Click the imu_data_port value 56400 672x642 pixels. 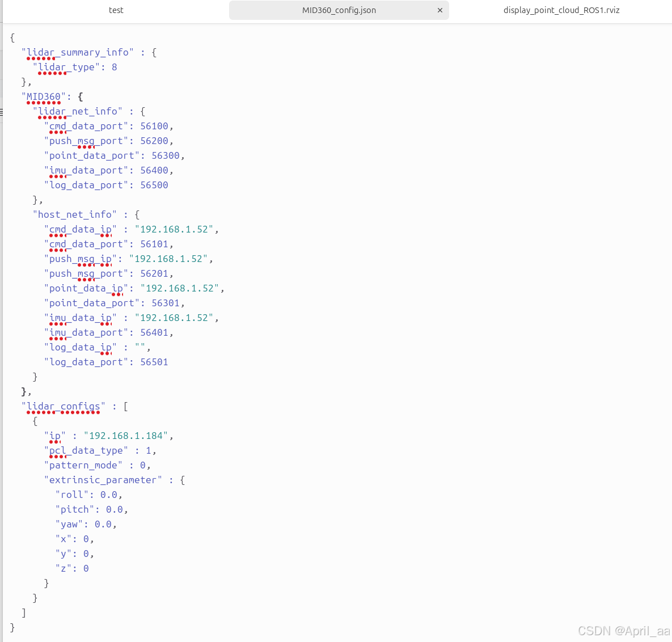pos(154,171)
